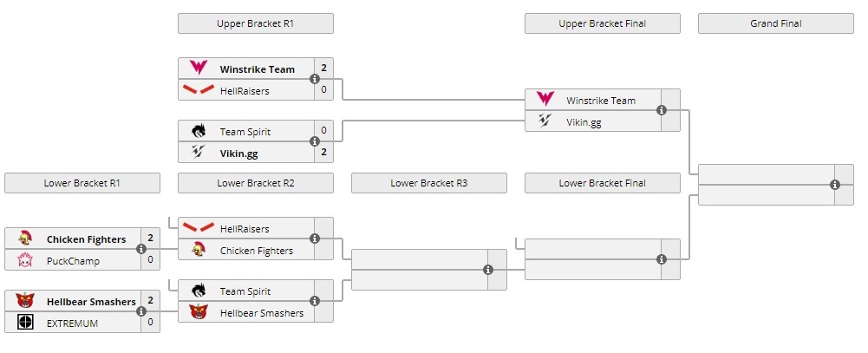Viewport: 868px width, 353px height.
Task: Click Winstrike Team logo in Upper Bracket R1
Action: coord(199,69)
